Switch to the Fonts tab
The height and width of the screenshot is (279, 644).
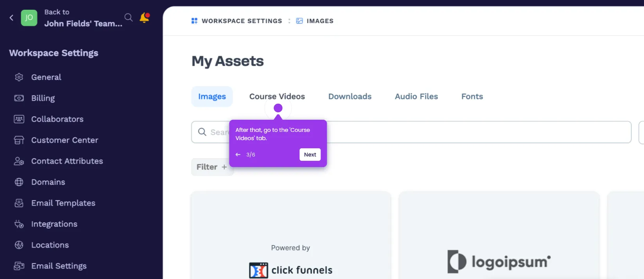(x=472, y=96)
